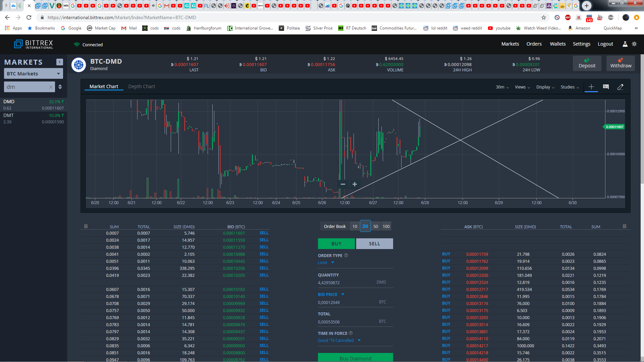Select the crosshair plus chart tool
The width and height of the screenshot is (644, 362).
tap(591, 87)
